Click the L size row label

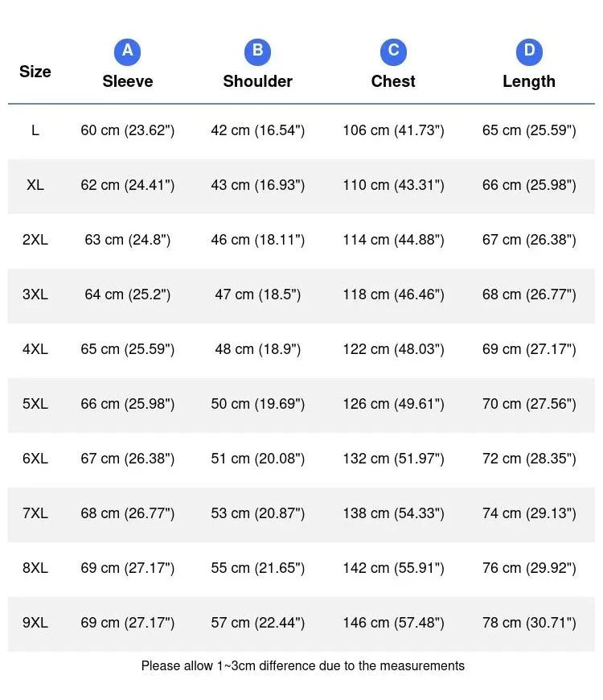click(35, 130)
